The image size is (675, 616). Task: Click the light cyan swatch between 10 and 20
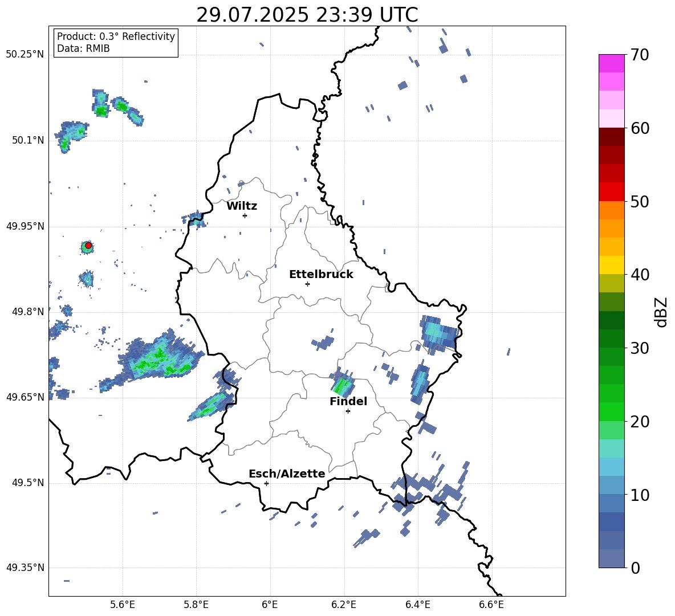coord(611,448)
